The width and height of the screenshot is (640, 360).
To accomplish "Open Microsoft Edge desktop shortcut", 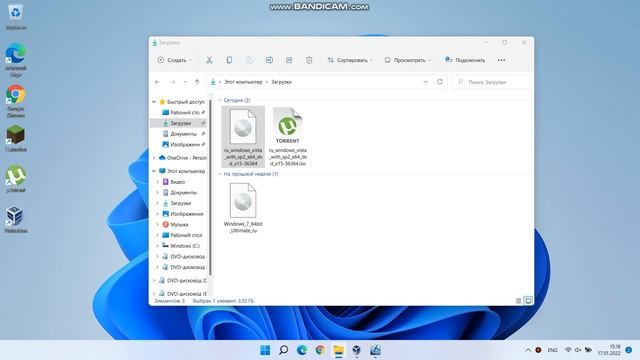I will (x=16, y=60).
